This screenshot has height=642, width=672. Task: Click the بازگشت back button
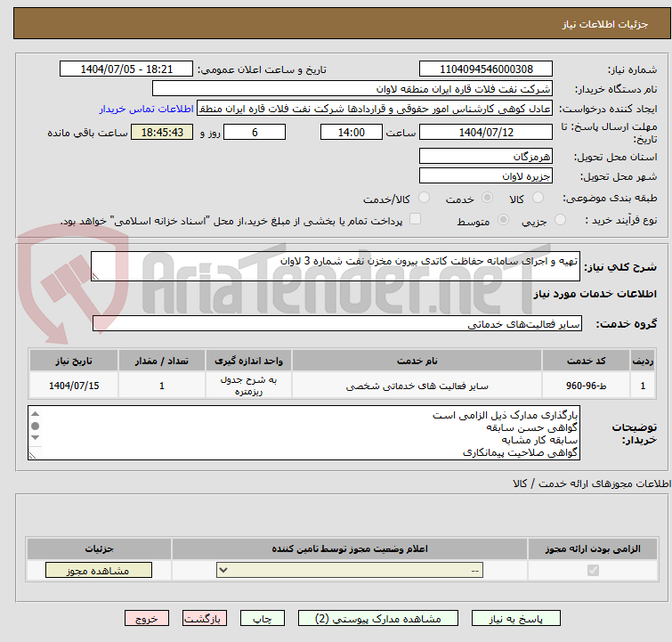tap(205, 619)
